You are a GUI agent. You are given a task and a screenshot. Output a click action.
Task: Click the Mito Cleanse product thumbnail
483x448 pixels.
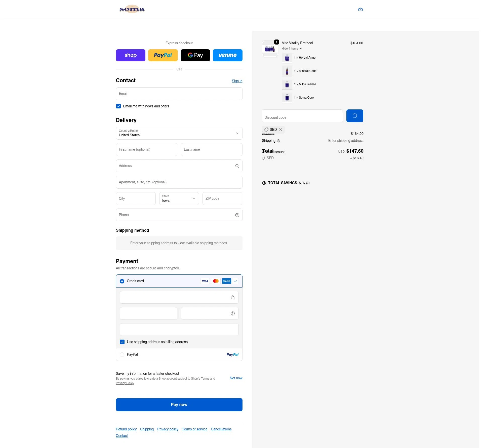coord(287,85)
